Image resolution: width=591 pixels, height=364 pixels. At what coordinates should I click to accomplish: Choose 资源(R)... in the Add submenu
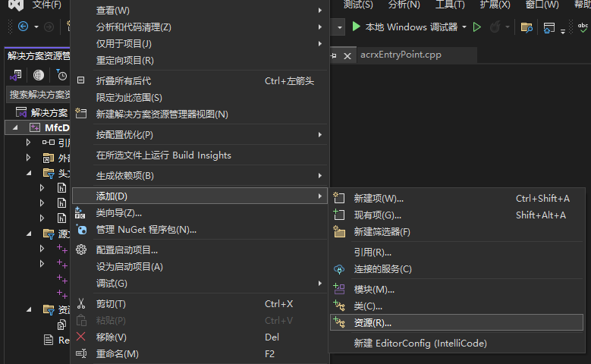coord(457,322)
